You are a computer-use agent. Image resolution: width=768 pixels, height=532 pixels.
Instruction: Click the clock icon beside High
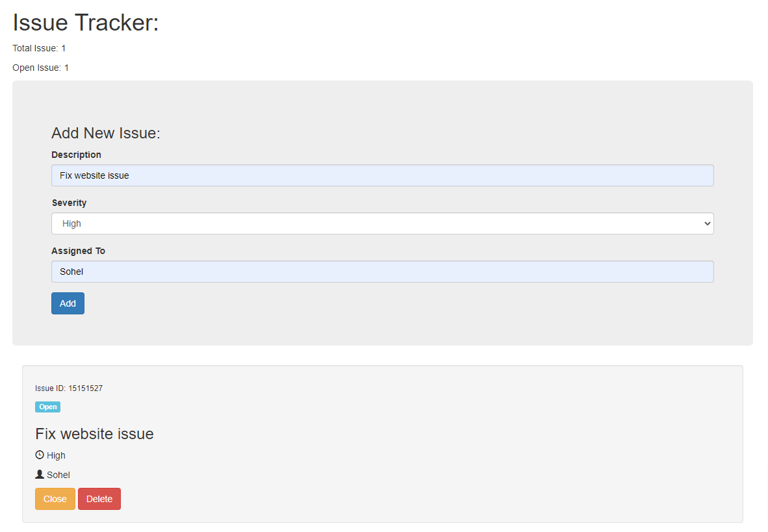coord(40,455)
